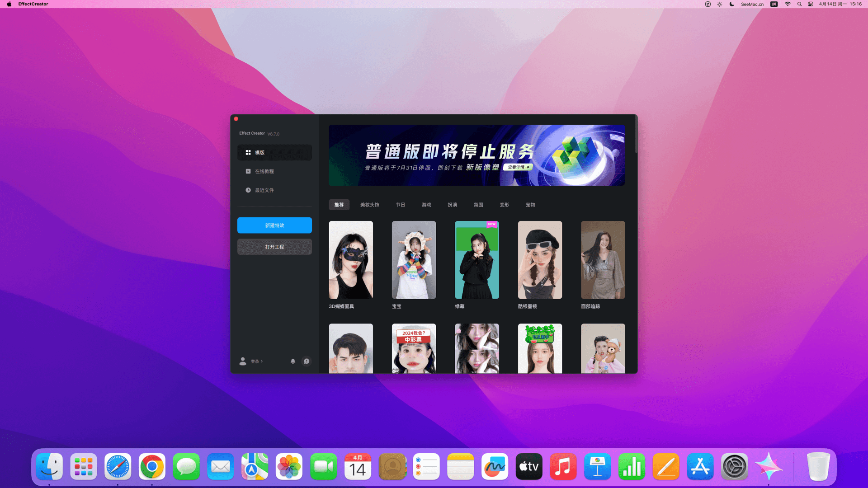This screenshot has width=868, height=488.
Task: Open the 绿幕 template marked NEW
Action: pos(476,260)
